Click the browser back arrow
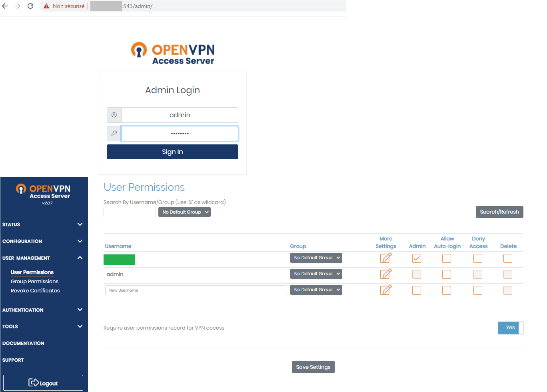547x392 pixels. click(x=5, y=6)
